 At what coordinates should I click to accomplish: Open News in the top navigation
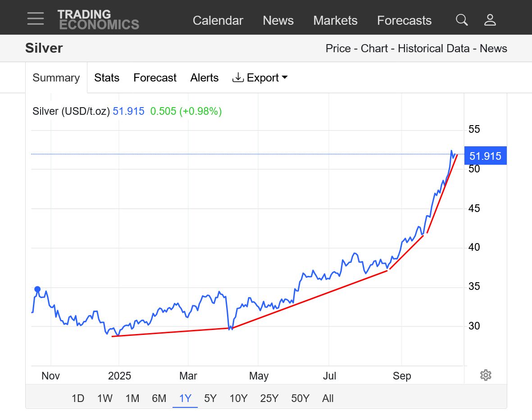[x=278, y=21]
